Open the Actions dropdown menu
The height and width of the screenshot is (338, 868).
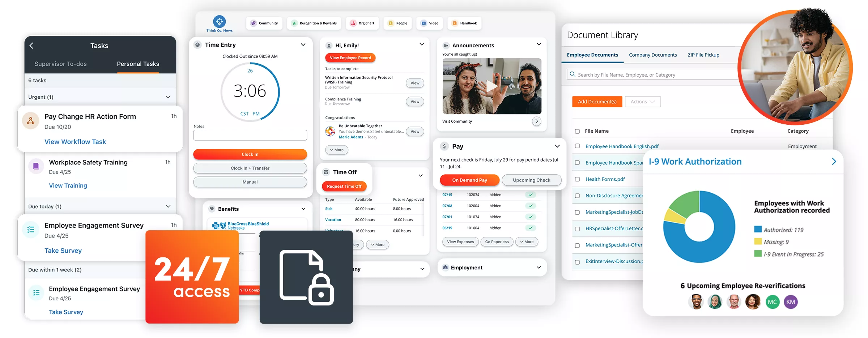pyautogui.click(x=643, y=102)
